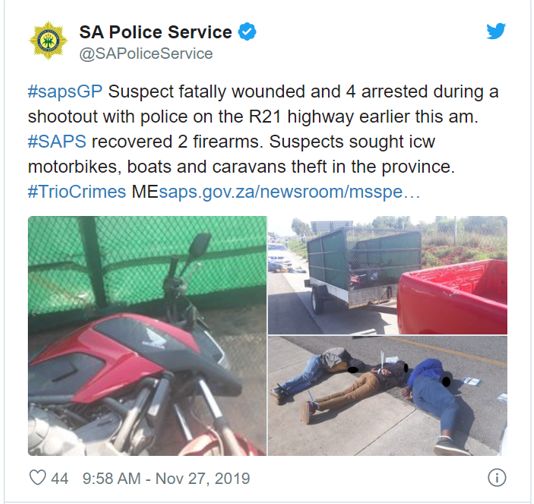Click the Twitter bird logo
This screenshot has width=534, height=504.
(496, 31)
